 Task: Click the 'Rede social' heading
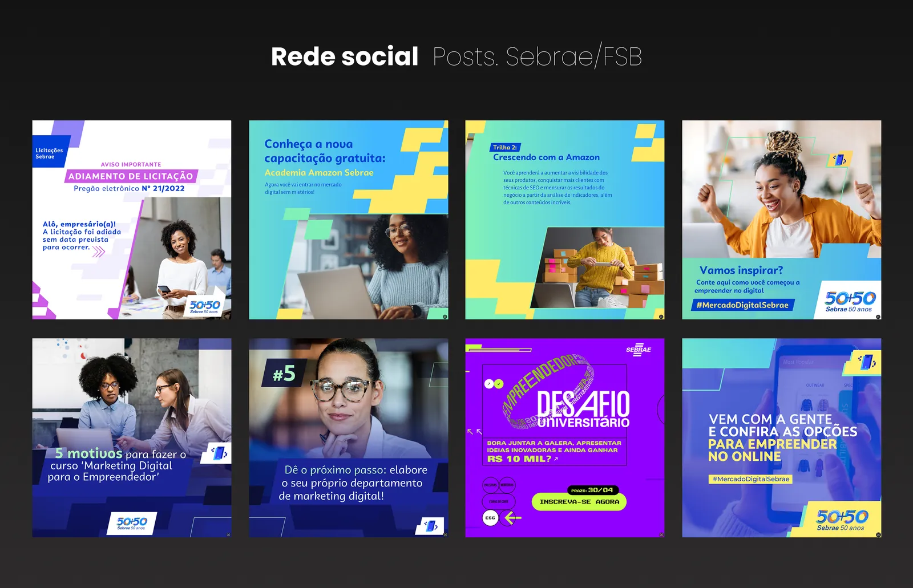click(345, 56)
